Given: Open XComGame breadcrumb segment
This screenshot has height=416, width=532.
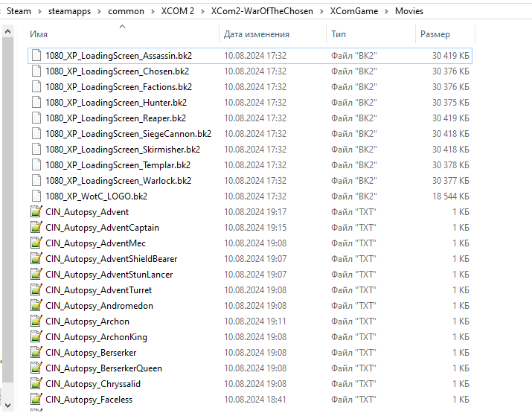Looking at the screenshot, I should pos(354,11).
